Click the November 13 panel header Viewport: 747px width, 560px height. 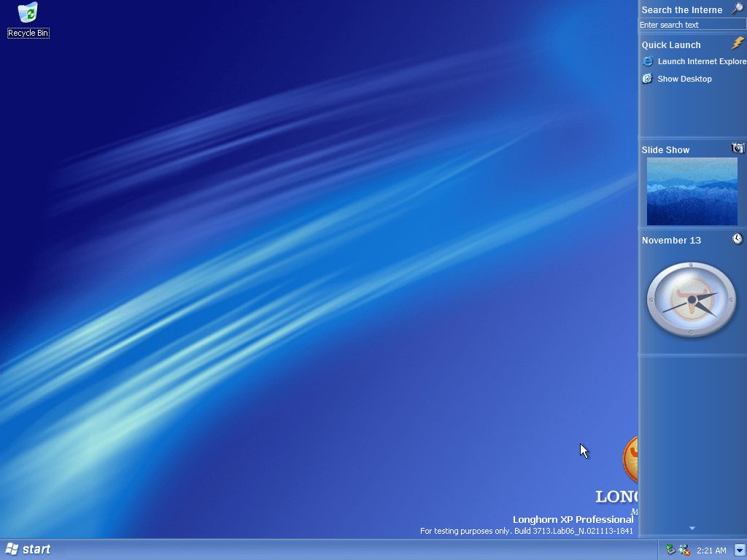[671, 240]
